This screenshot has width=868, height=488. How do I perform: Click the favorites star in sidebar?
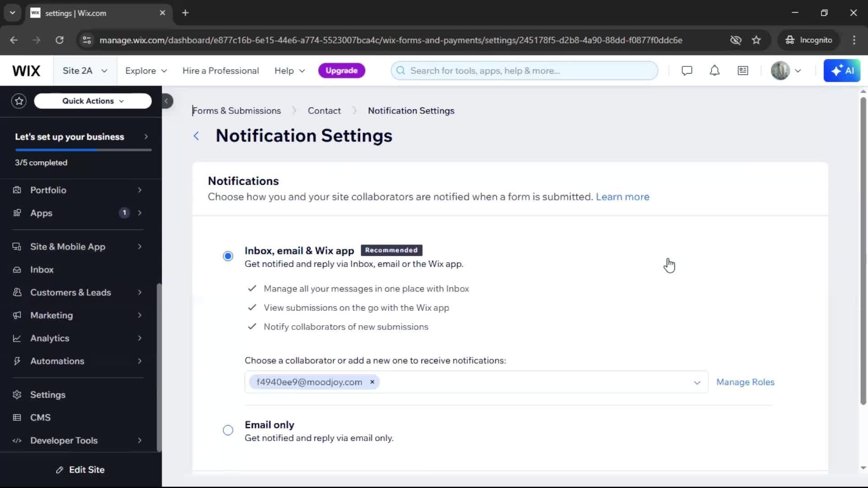click(19, 101)
